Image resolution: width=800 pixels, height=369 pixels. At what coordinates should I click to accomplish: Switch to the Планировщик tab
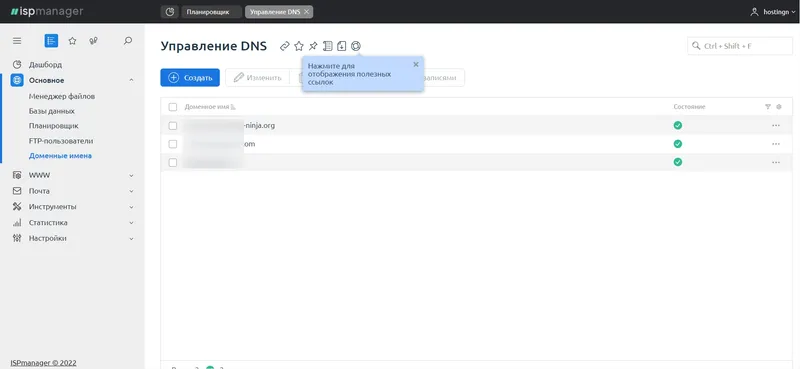click(211, 12)
